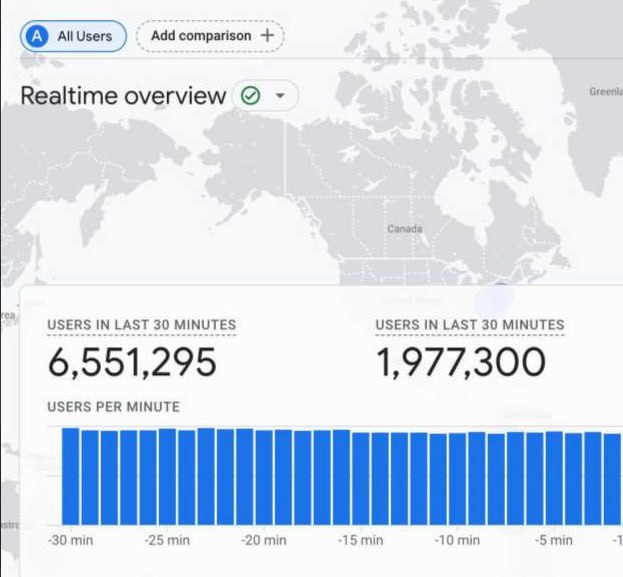This screenshot has height=577, width=623.
Task: Click the plus icon in Add comparison
Action: (x=267, y=35)
